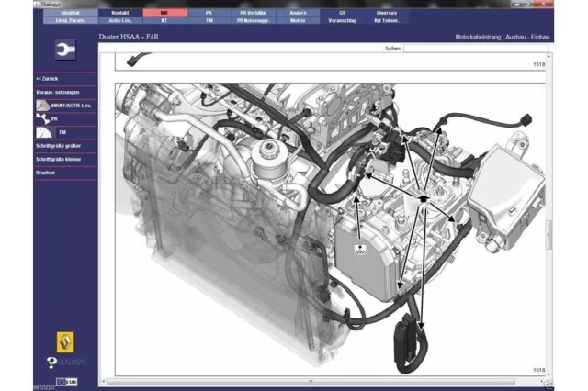Screen dimensions: 588x391
Task: Select the Kostenvoranschlag tab
Action: tap(343, 20)
